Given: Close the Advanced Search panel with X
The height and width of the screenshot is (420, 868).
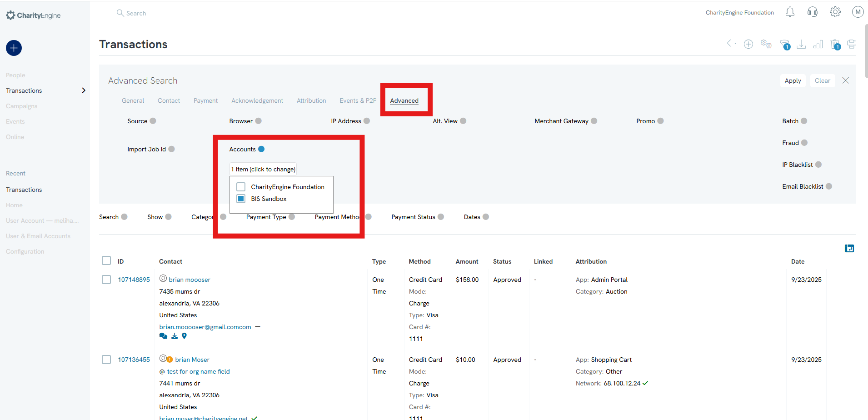Looking at the screenshot, I should [846, 80].
